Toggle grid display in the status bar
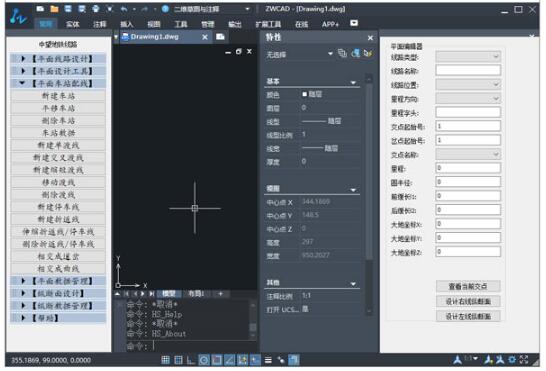This screenshot has width=546, height=371. [x=178, y=360]
